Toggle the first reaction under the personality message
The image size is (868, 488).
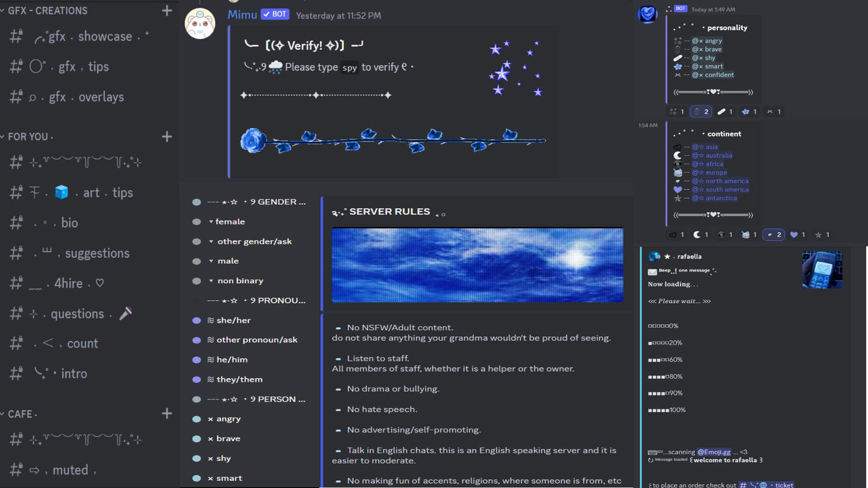pos(677,111)
